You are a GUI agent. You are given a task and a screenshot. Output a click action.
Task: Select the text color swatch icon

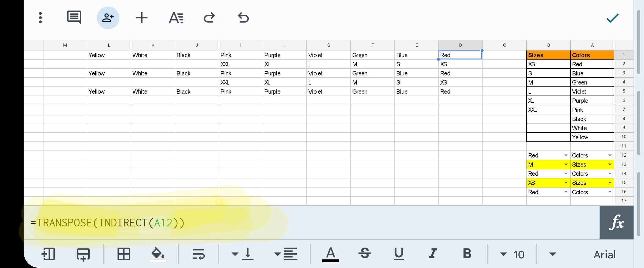331,254
